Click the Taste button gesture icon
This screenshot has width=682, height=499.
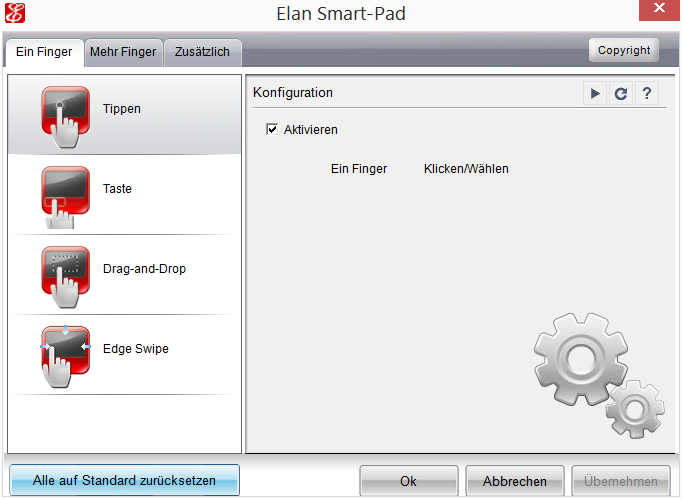point(65,197)
